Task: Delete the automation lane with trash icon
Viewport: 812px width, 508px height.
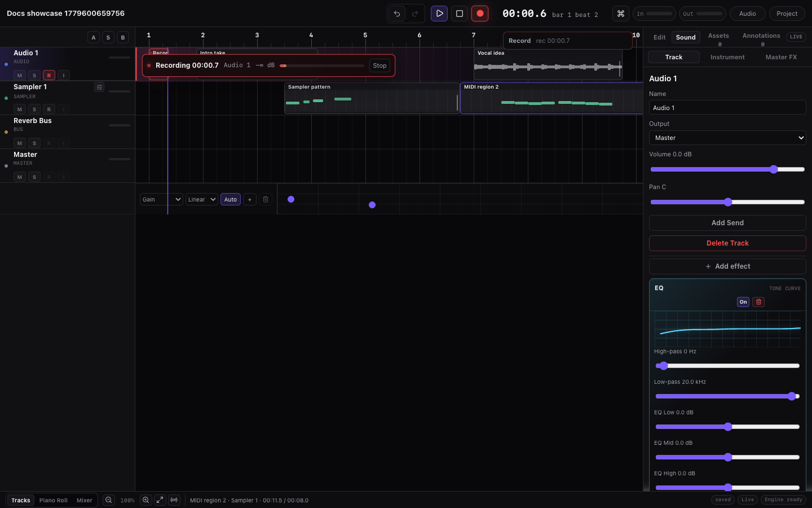Action: (x=266, y=199)
